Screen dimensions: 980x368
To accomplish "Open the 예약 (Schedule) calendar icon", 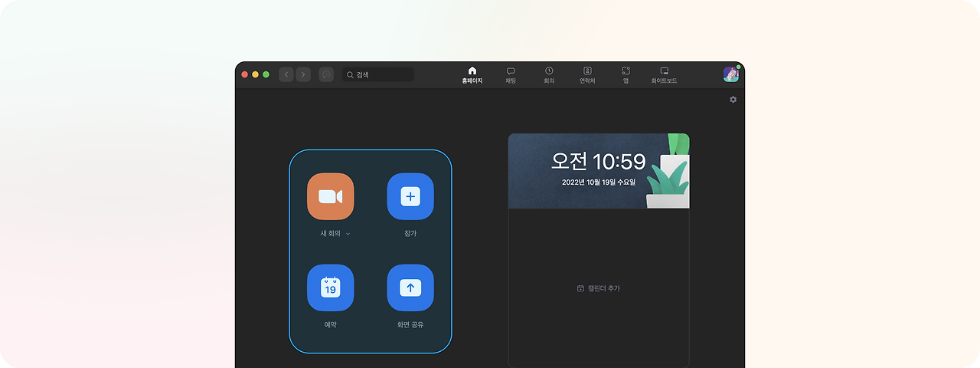I will point(331,287).
